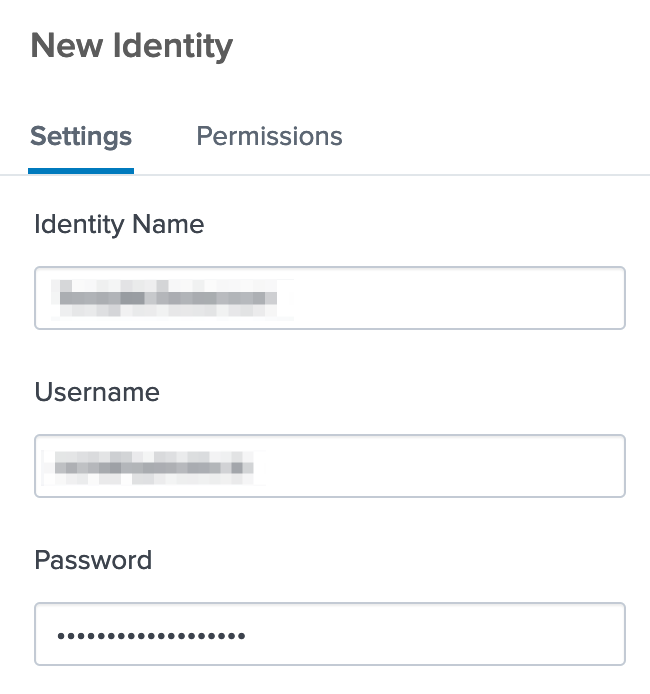Click the "Password" field label
The width and height of the screenshot is (650, 694).
pos(93,560)
